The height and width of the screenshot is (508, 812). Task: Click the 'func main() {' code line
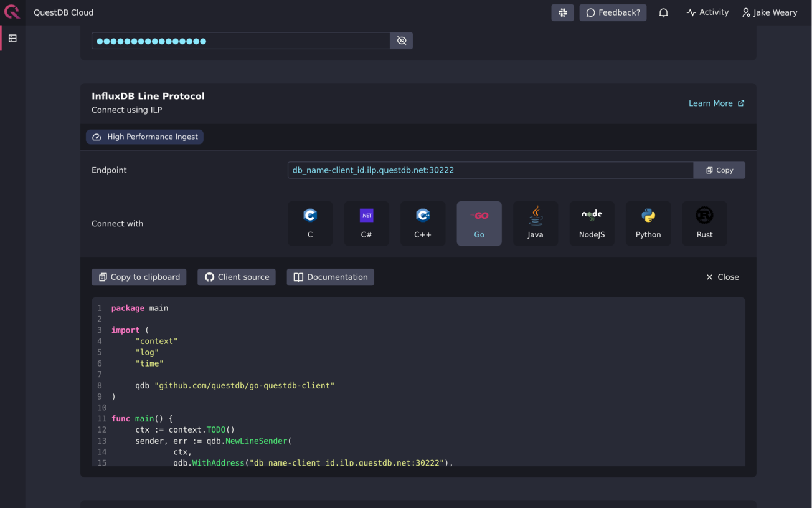tap(142, 419)
